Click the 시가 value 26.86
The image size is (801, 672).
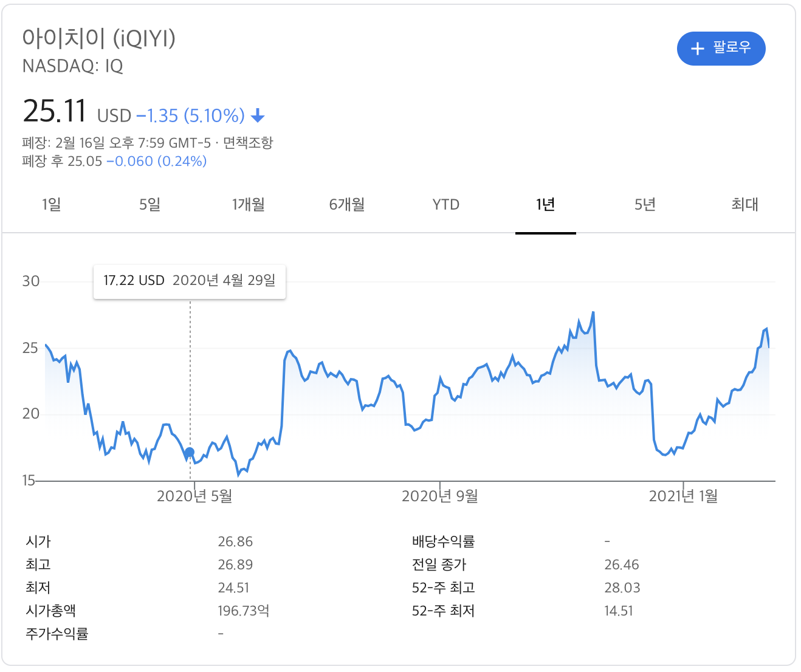[235, 541]
